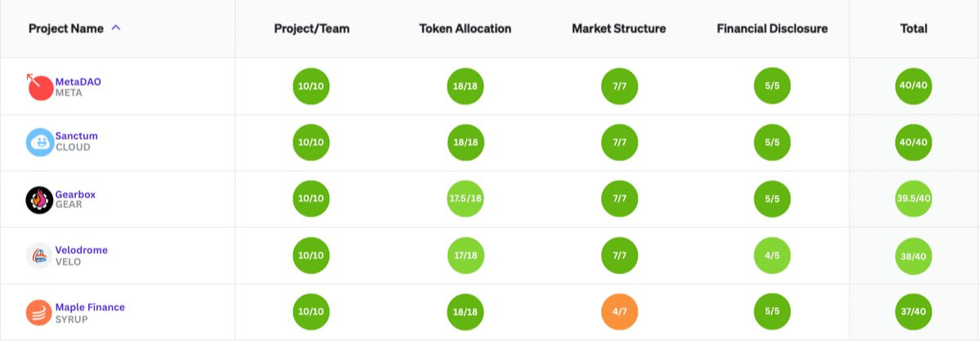
Task: Click the MetaDAO red logo icon
Action: [x=39, y=86]
